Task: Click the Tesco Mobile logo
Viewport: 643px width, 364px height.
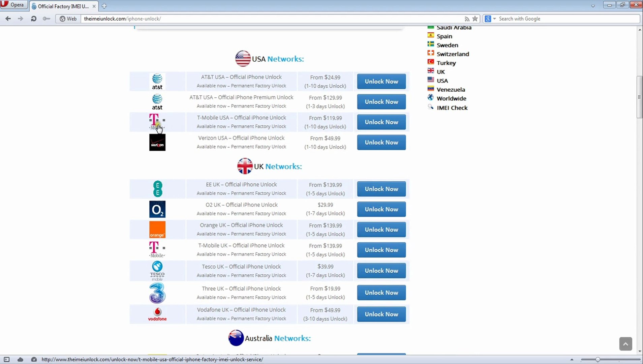Action: tap(157, 271)
